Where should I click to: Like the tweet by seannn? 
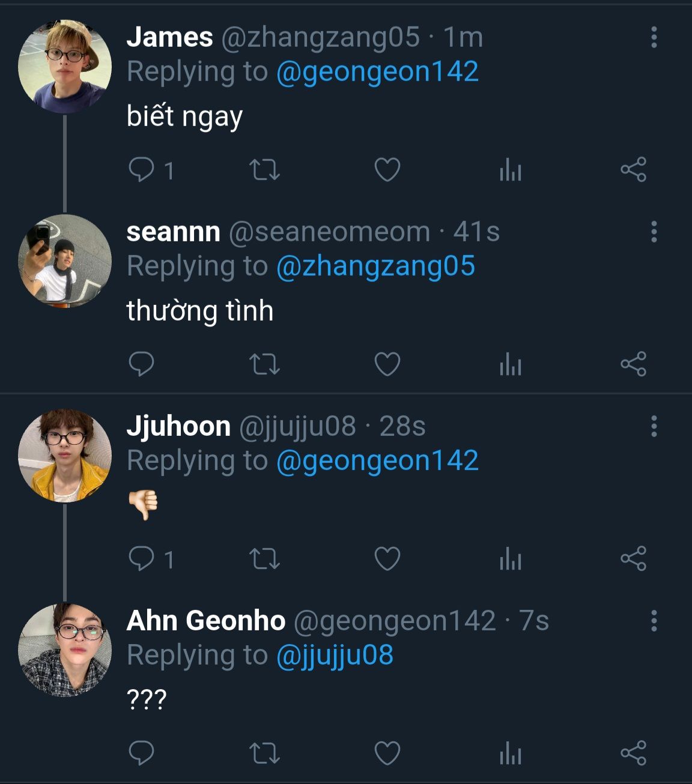(387, 364)
